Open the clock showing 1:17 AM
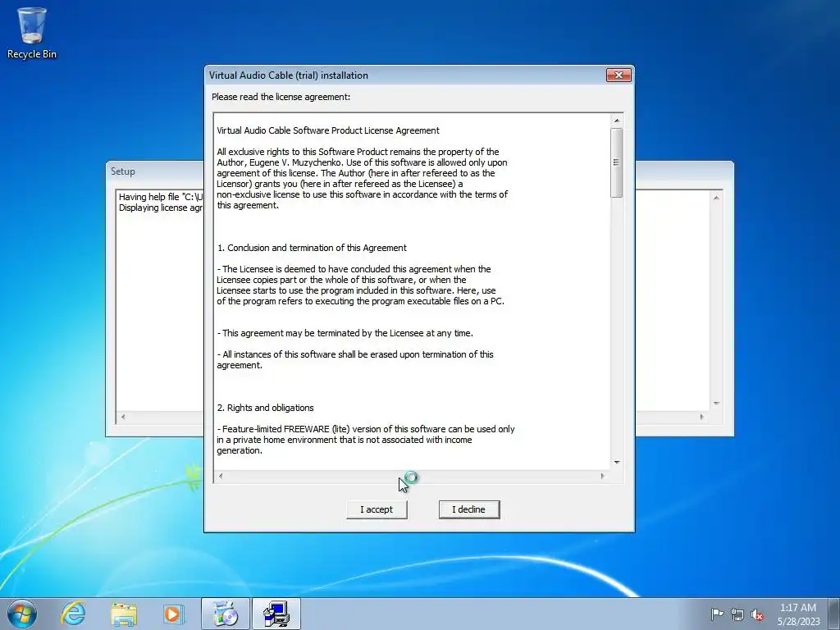 click(798, 614)
